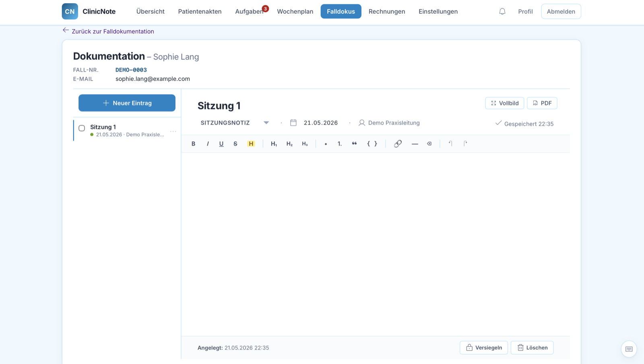The width and height of the screenshot is (644, 364).
Task: Go to the Übersicht tab
Action: click(151, 11)
